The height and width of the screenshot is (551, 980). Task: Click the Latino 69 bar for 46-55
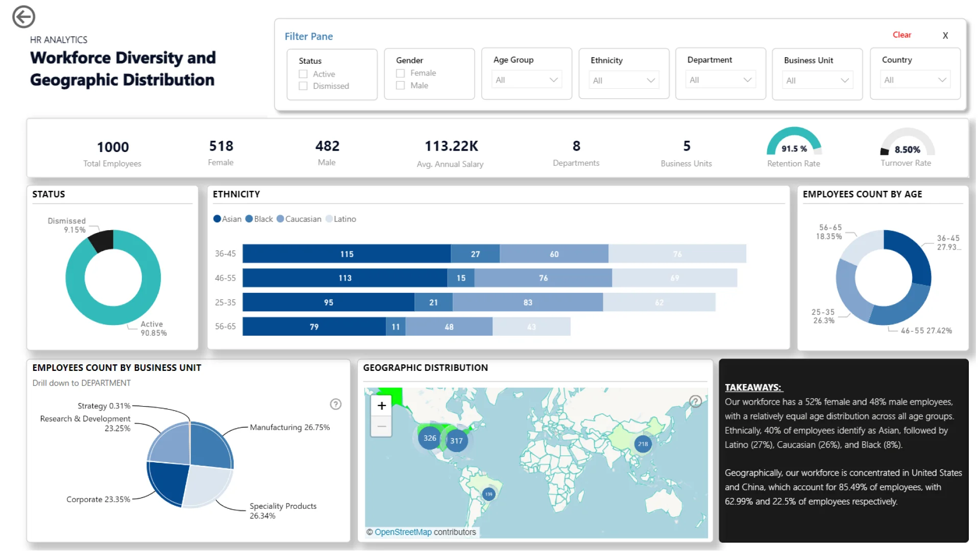675,278
